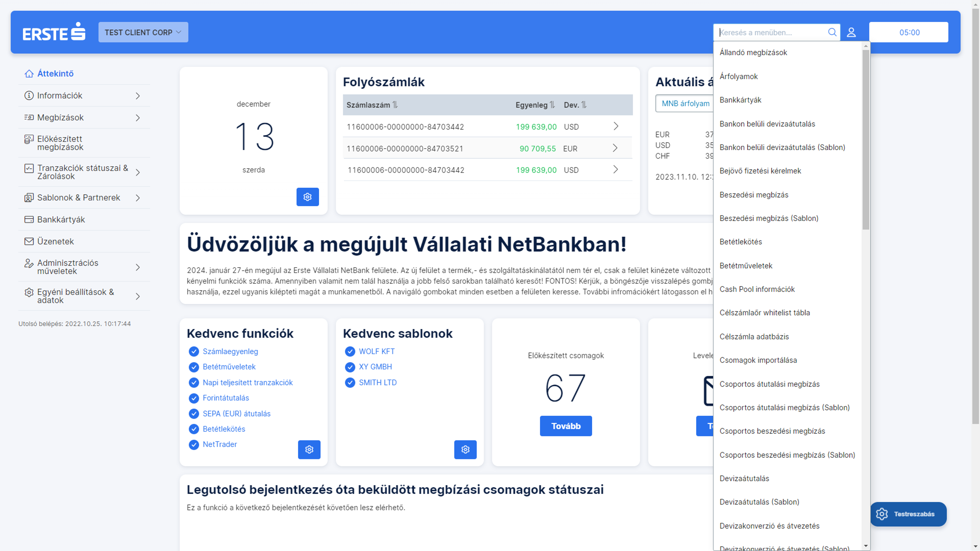The width and height of the screenshot is (980, 551).
Task: Expand Egyéni beállítások & adatok chevron
Action: (x=138, y=296)
